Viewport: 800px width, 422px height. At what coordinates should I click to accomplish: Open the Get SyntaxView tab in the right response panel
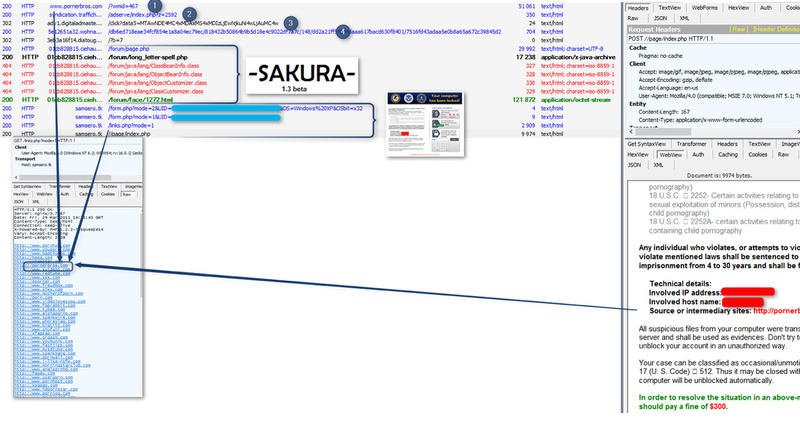[x=646, y=144]
